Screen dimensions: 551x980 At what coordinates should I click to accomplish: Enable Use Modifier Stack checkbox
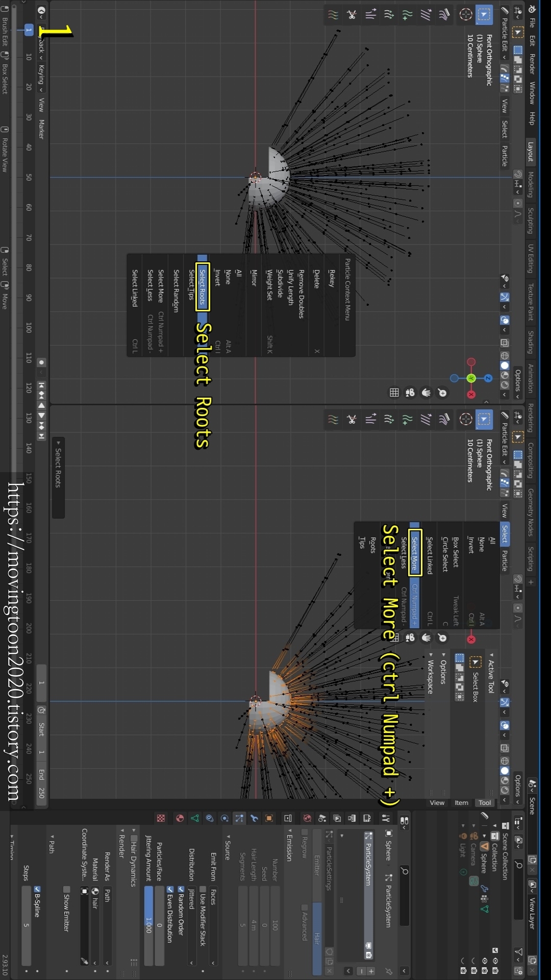pyautogui.click(x=203, y=889)
